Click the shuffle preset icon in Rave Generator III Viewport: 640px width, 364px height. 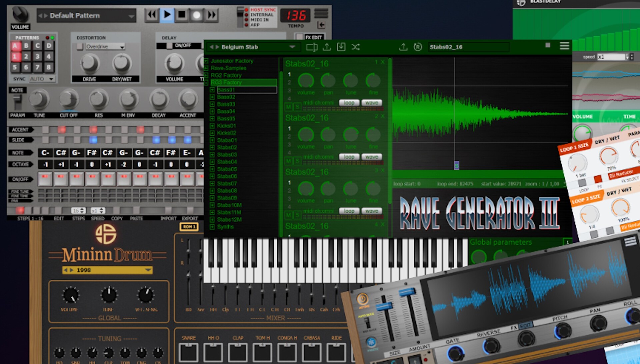(x=356, y=47)
